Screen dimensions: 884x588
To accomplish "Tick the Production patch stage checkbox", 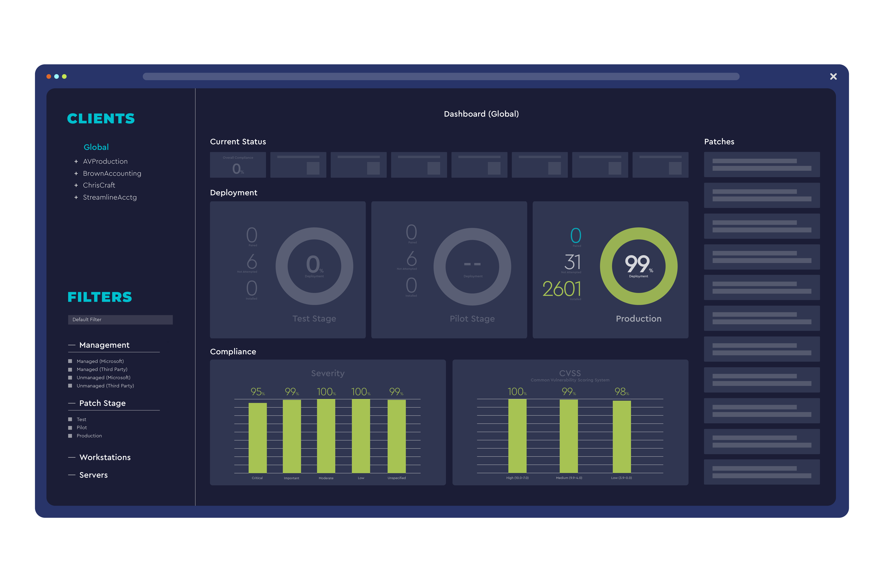I will (x=70, y=436).
